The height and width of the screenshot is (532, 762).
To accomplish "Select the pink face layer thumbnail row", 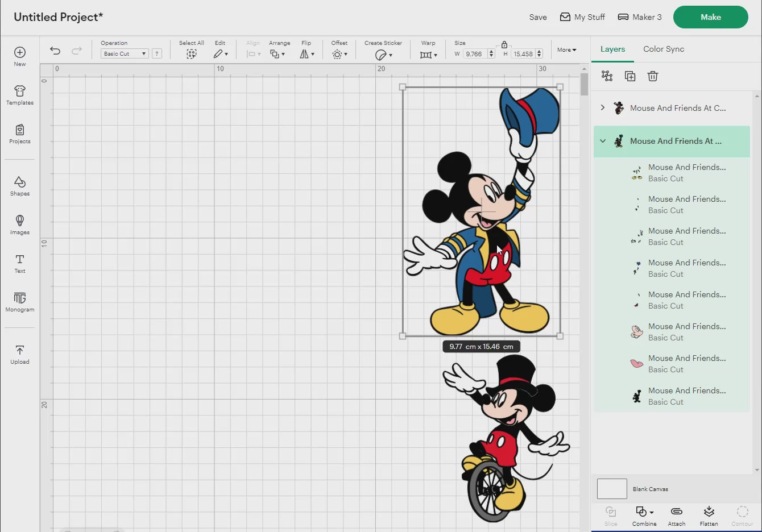I will pos(672,332).
